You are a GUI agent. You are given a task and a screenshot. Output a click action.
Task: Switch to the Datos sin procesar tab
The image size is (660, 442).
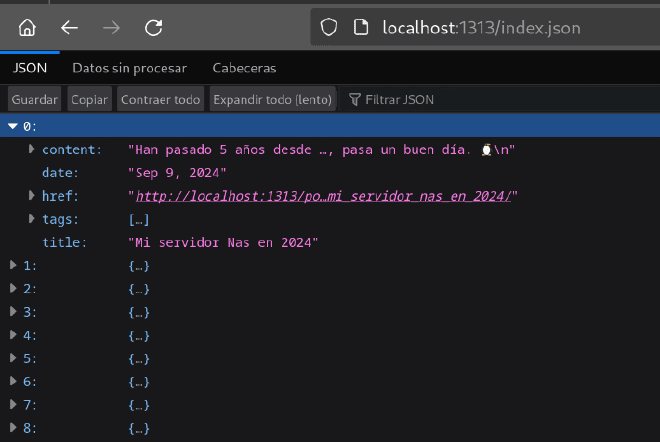pyautogui.click(x=130, y=68)
